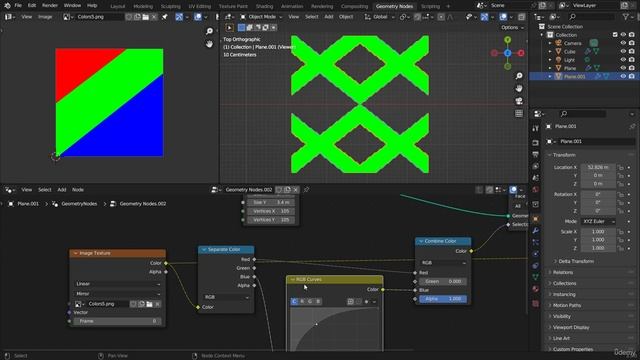
Task: Pin the Geometry Nodes.002 node tree
Action: click(306, 190)
